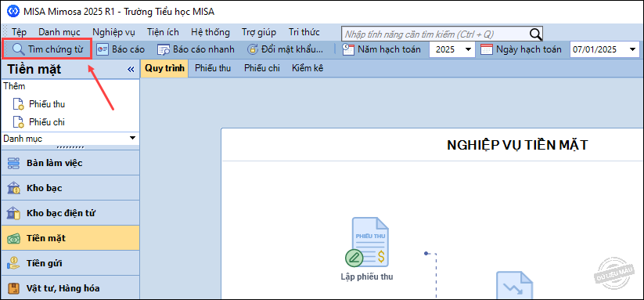Click the Thêm section label
Image resolution: width=644 pixels, height=300 pixels.
point(14,86)
